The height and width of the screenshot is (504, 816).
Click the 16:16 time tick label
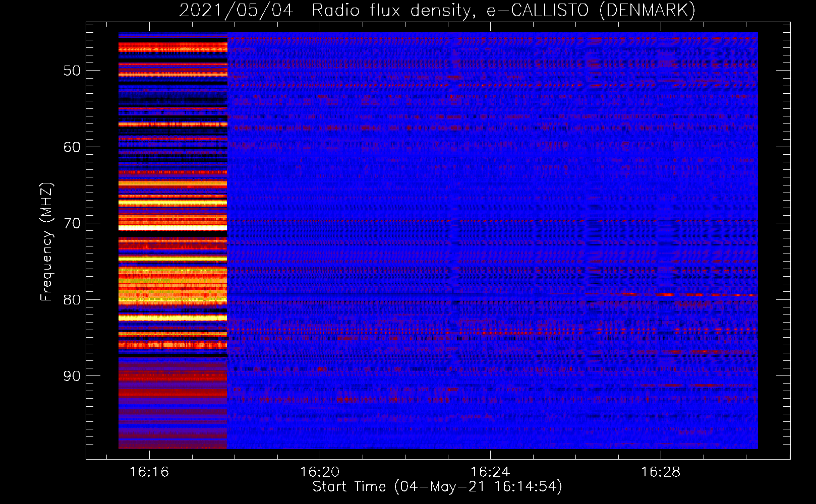coord(149,472)
